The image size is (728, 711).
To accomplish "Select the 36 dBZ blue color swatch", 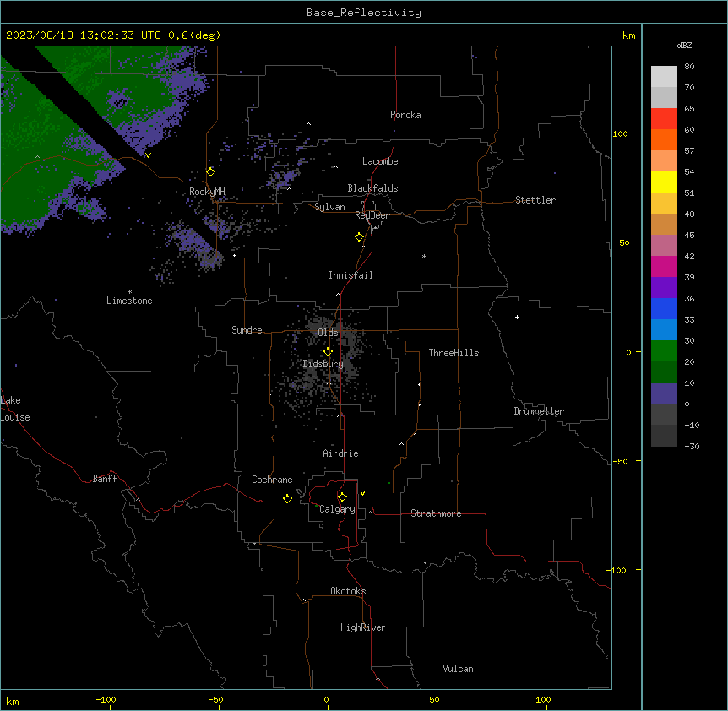I will click(x=664, y=308).
